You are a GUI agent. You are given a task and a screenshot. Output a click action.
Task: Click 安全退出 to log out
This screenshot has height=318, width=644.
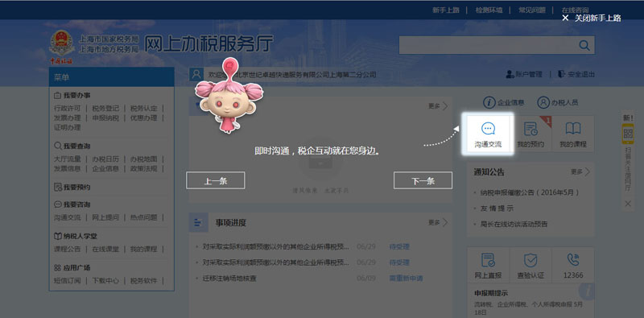tap(576, 74)
